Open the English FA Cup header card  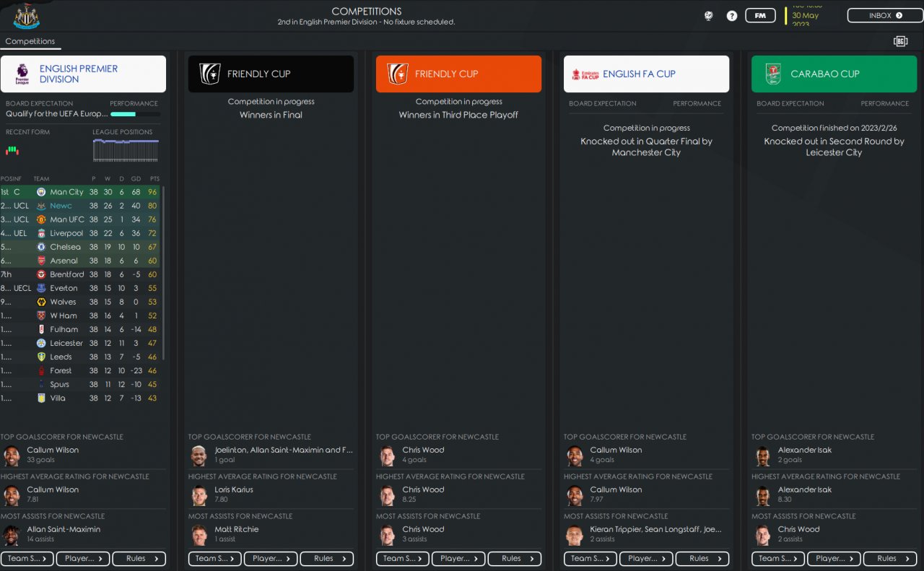click(x=646, y=74)
